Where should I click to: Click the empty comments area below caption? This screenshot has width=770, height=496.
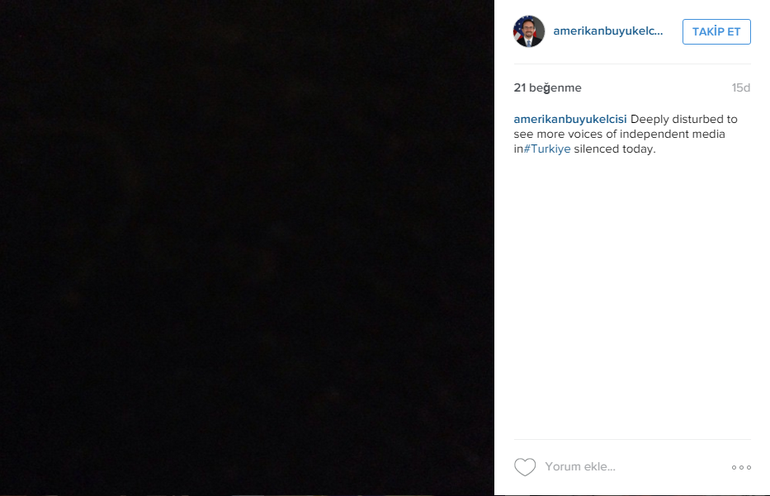pos(632,295)
